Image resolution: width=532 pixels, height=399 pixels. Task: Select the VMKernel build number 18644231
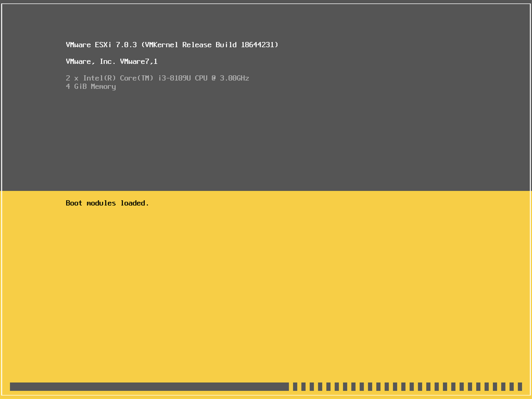coord(260,45)
